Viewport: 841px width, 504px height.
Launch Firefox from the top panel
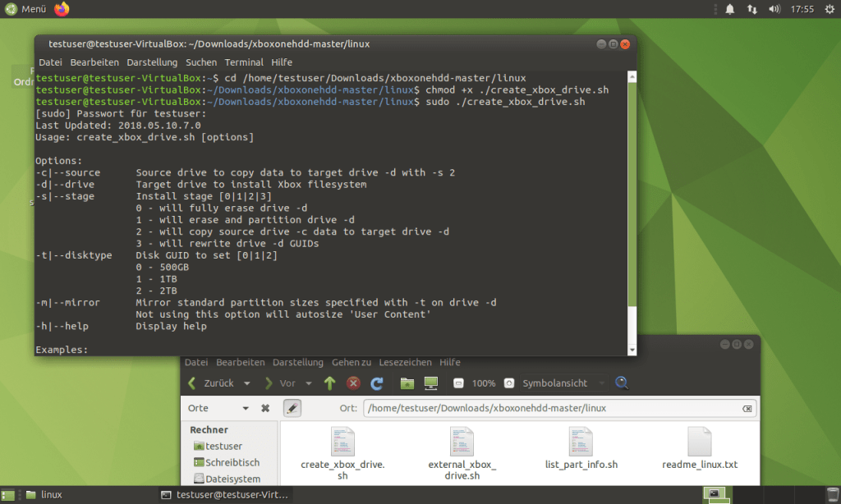62,9
